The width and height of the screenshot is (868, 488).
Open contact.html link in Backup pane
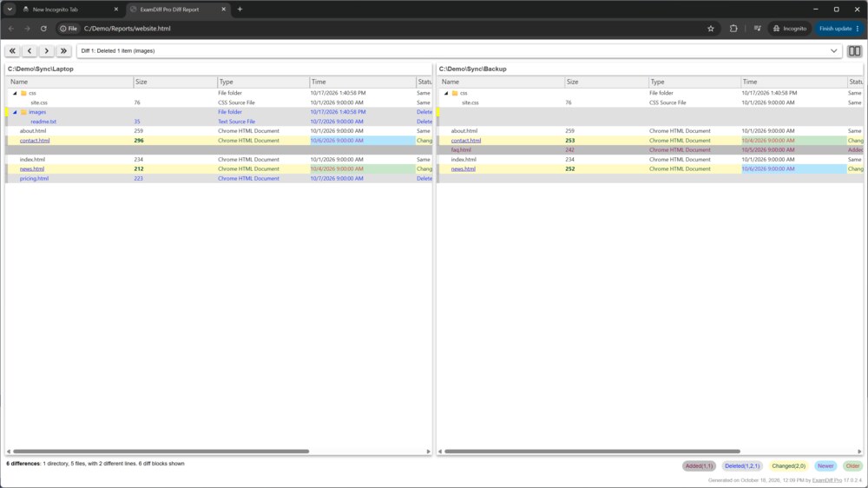click(x=465, y=141)
